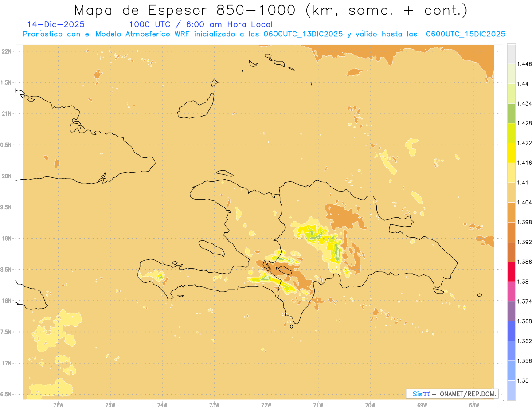532x411 pixels.
Task: Click the legend value '1.35'
Action: 523,380
